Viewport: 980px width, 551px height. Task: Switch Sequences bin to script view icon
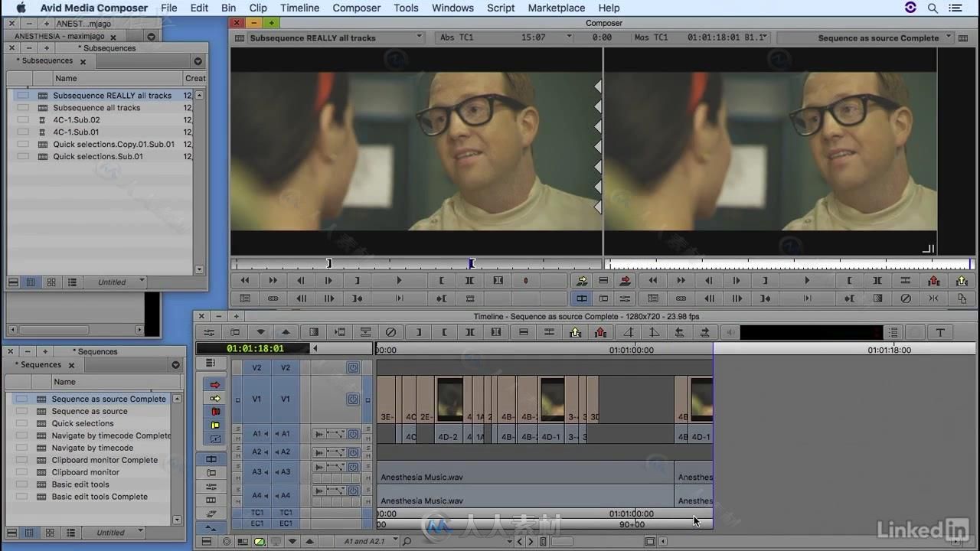[70, 533]
